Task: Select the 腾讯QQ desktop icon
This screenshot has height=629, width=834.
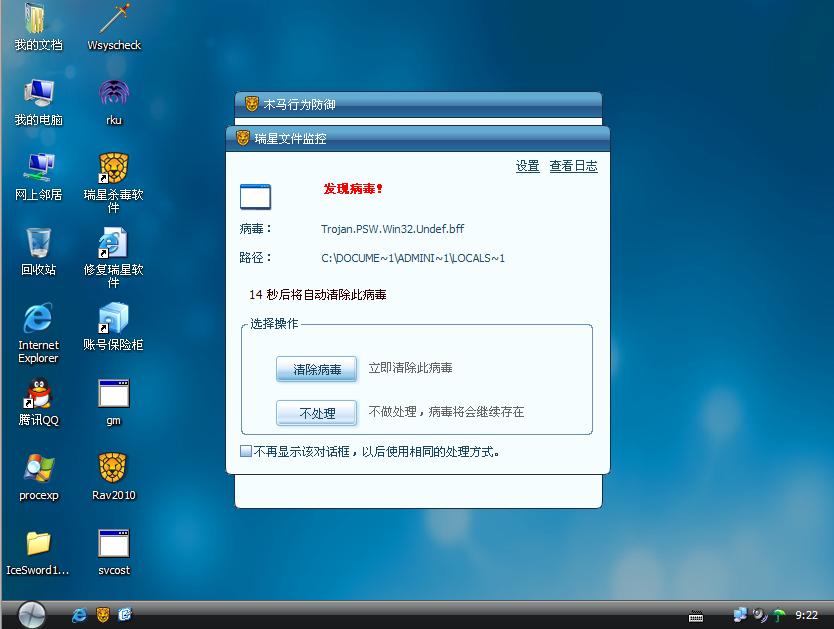Action: click(x=38, y=402)
